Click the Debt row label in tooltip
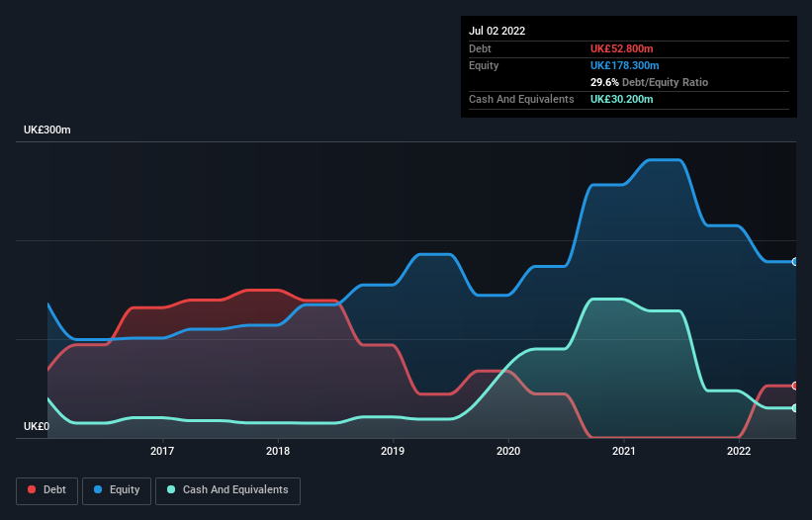This screenshot has width=812, height=520. (480, 48)
